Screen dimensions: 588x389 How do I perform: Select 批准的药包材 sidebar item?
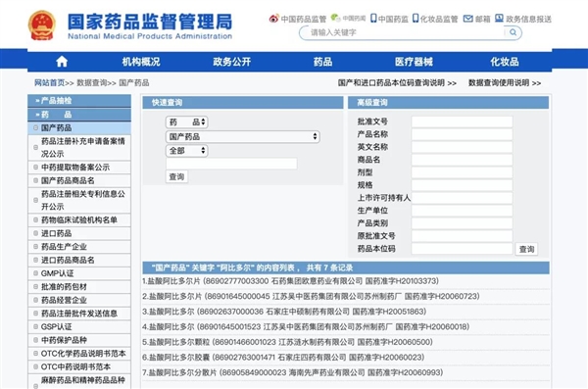pos(79,287)
